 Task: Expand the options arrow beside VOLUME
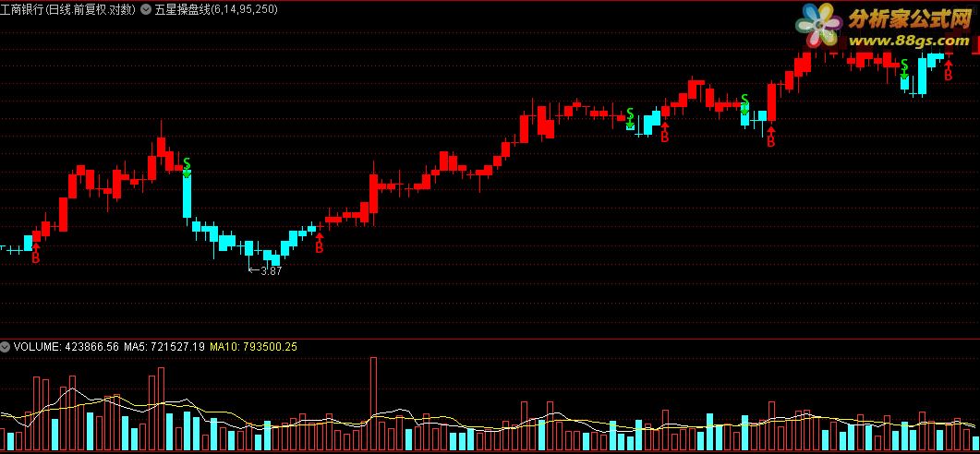pyautogui.click(x=5, y=347)
